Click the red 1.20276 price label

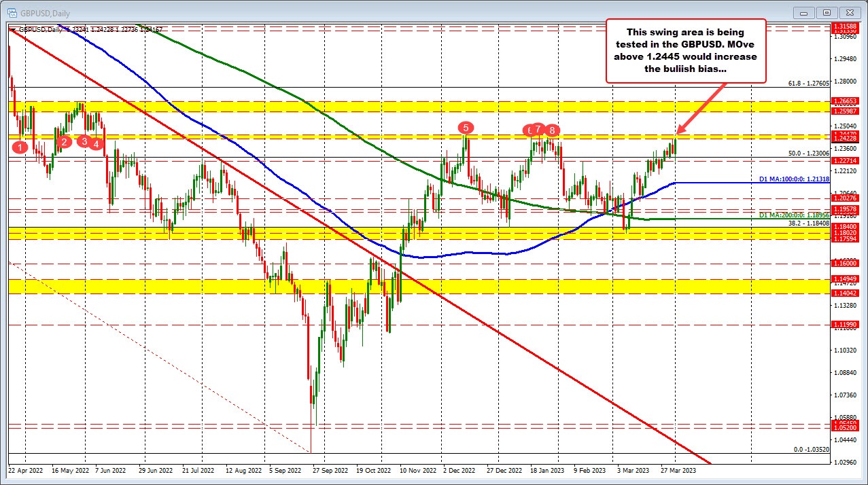pyautogui.click(x=845, y=198)
